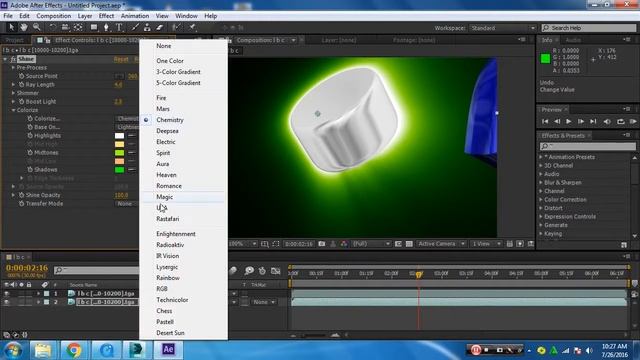Select the Brush tool

pyautogui.click(x=135, y=27)
